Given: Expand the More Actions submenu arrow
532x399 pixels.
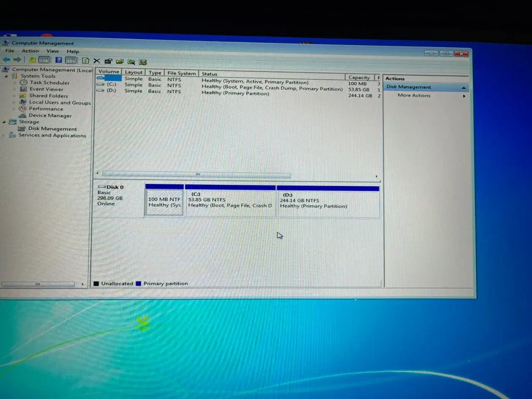Looking at the screenshot, I should (464, 96).
